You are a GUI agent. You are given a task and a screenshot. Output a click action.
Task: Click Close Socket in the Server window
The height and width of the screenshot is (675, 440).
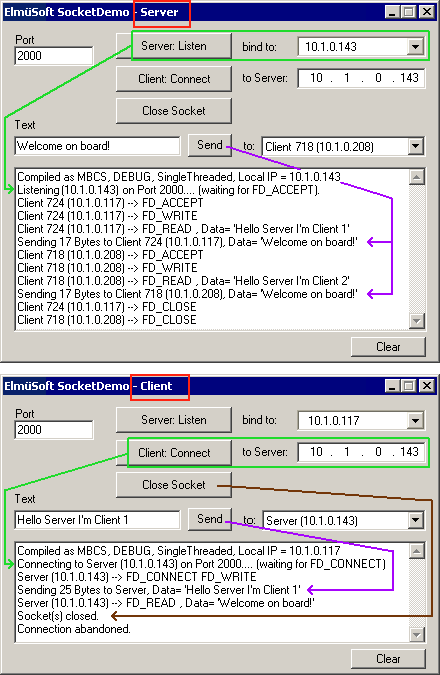click(x=174, y=111)
